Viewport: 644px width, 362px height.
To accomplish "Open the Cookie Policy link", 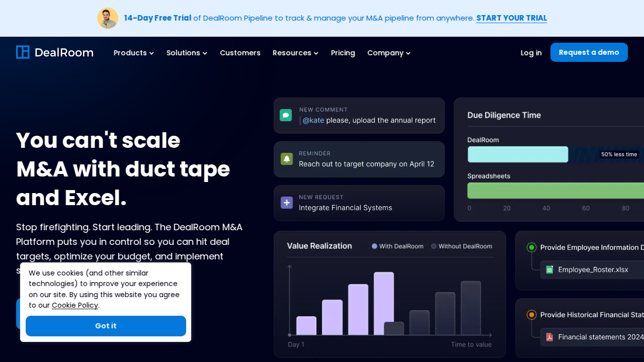I will [75, 305].
